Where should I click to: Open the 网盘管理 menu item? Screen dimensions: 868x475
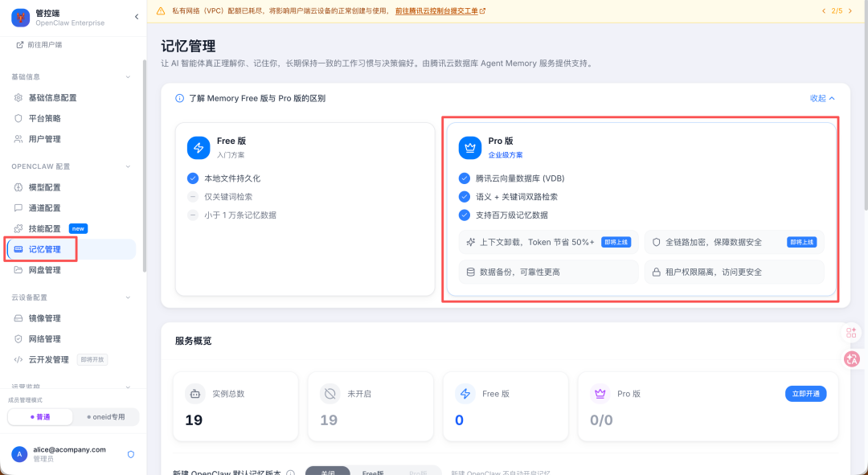(72, 270)
